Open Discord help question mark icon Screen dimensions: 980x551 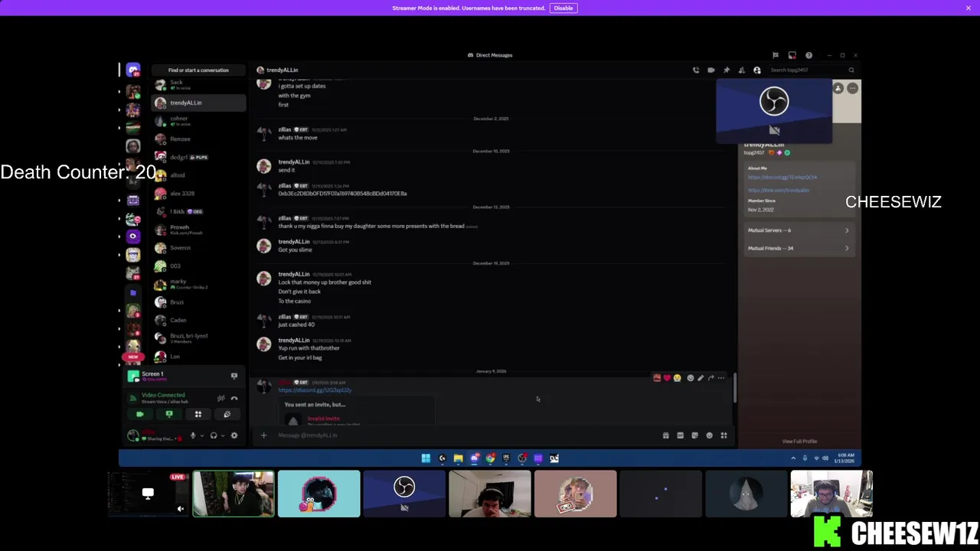[x=808, y=55]
